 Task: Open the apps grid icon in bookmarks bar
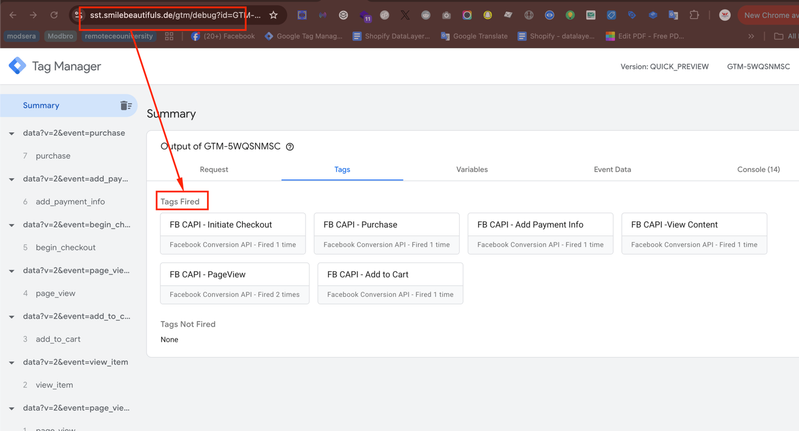pos(169,36)
